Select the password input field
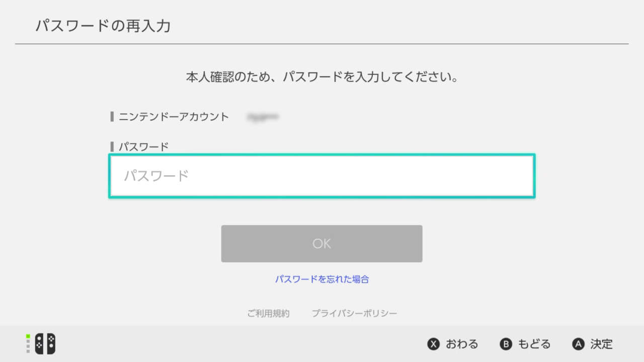This screenshot has width=644, height=362. click(x=322, y=175)
